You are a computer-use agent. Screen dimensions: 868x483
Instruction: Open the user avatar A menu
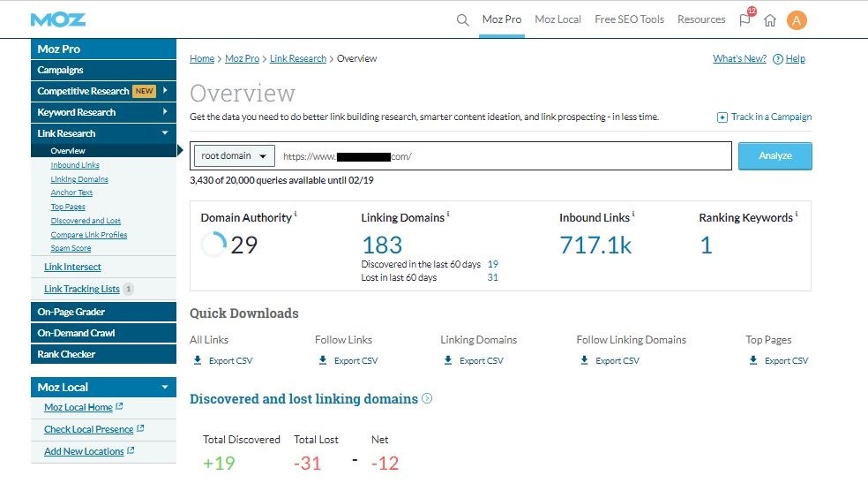[797, 20]
